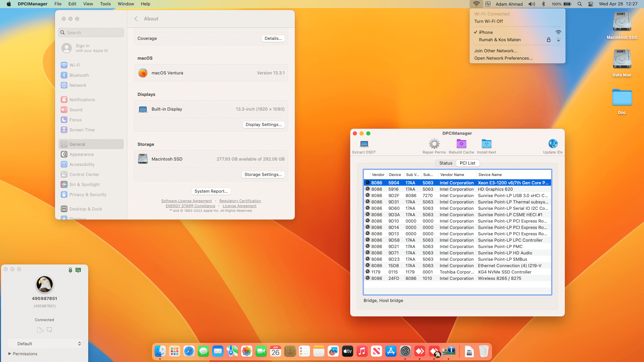Screen dimensions: 644x362
Task: Sort PCI list by Vendor Name column
Action: [457, 175]
